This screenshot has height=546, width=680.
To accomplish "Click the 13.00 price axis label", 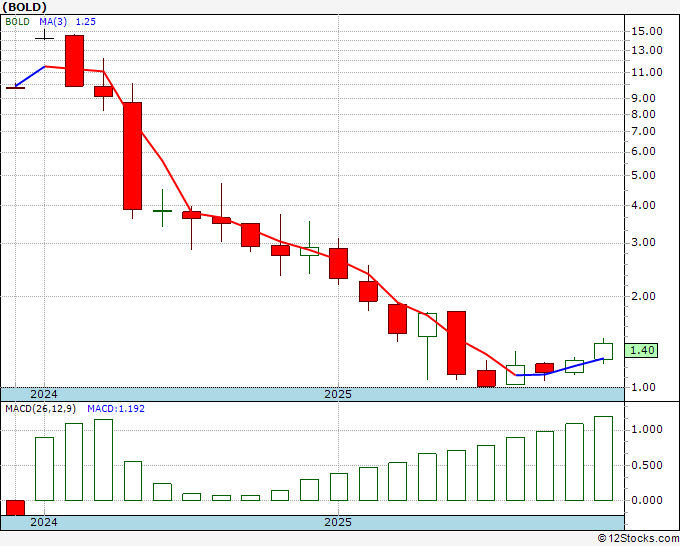I will pyautogui.click(x=647, y=50).
